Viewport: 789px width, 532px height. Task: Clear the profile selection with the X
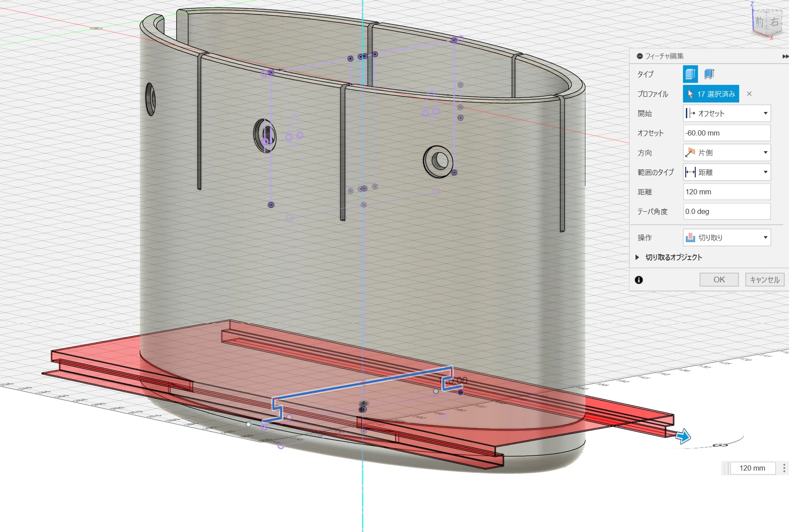coord(749,94)
